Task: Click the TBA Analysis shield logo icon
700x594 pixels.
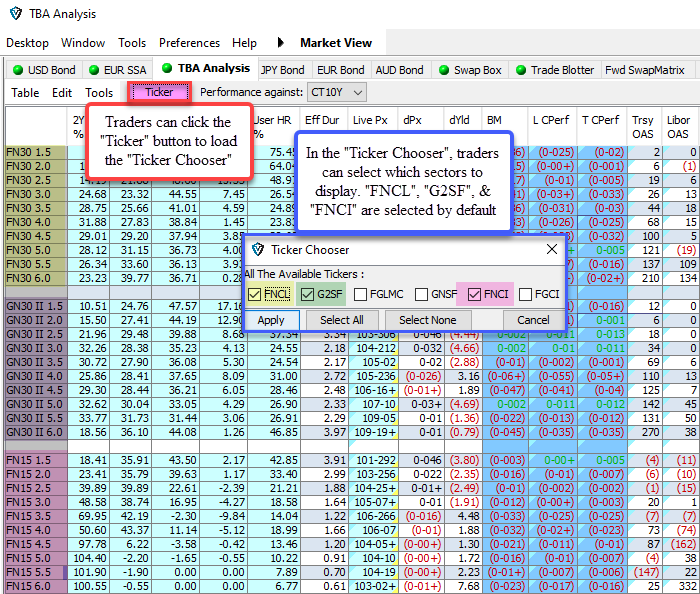Action: [x=16, y=13]
